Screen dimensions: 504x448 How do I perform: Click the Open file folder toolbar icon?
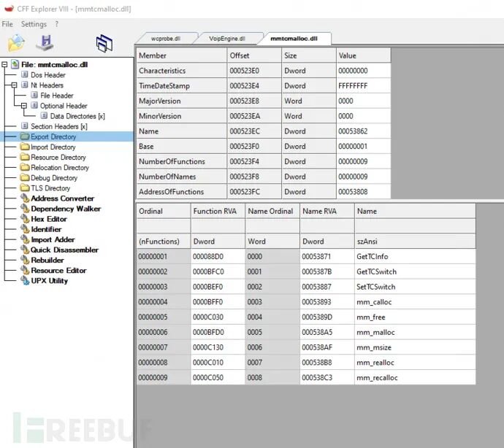pyautogui.click(x=16, y=43)
